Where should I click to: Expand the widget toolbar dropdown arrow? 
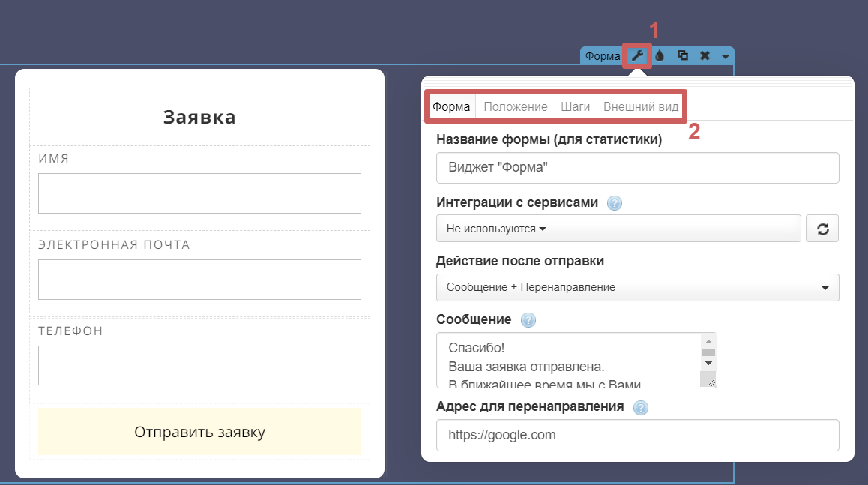pos(725,56)
